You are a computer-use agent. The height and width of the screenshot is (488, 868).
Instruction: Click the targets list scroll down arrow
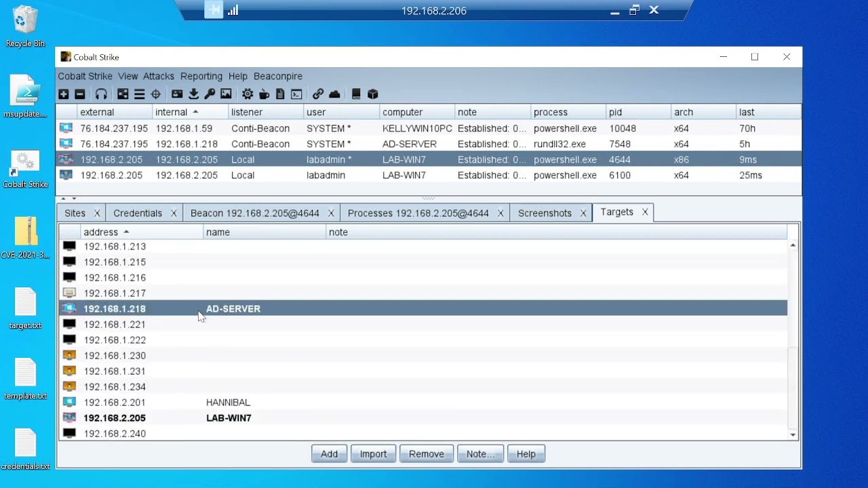[793, 434]
